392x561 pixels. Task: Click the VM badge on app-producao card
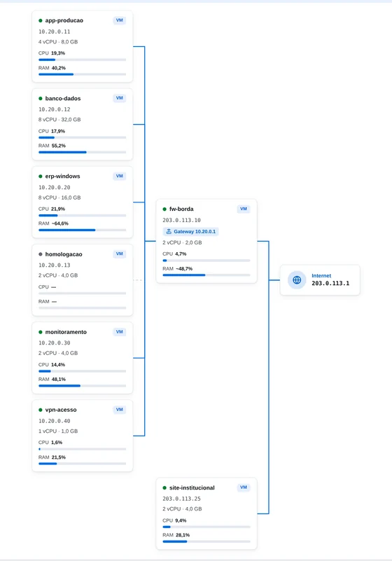(x=120, y=20)
